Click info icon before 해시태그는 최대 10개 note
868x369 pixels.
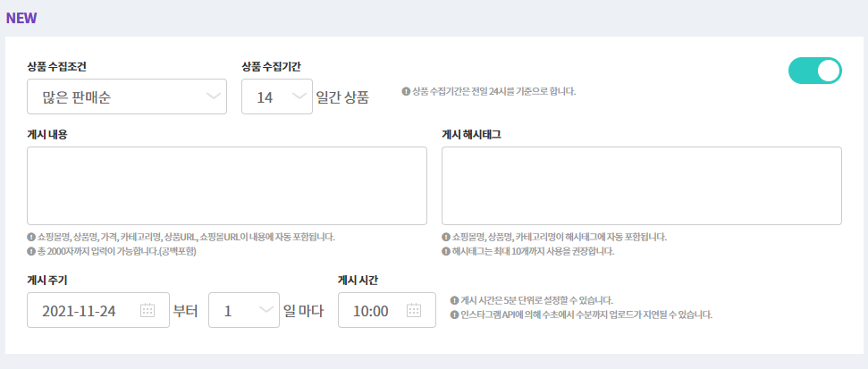pyautogui.click(x=446, y=251)
